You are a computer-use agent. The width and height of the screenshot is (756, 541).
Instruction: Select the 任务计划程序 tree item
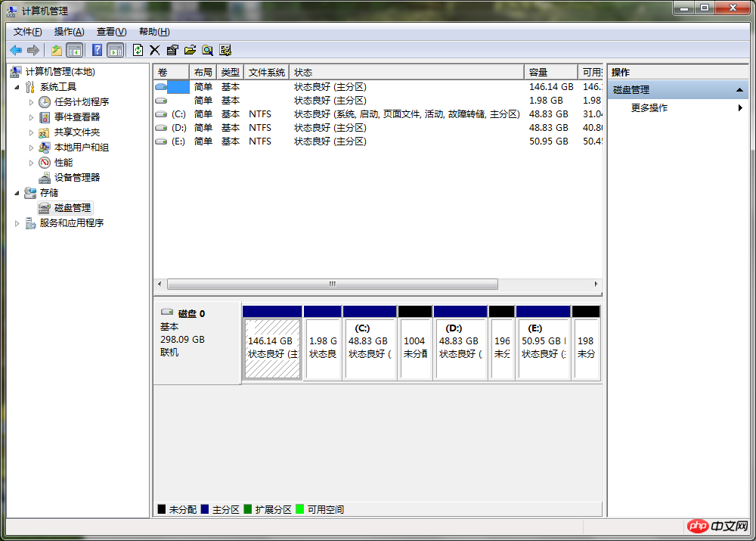pos(82,102)
